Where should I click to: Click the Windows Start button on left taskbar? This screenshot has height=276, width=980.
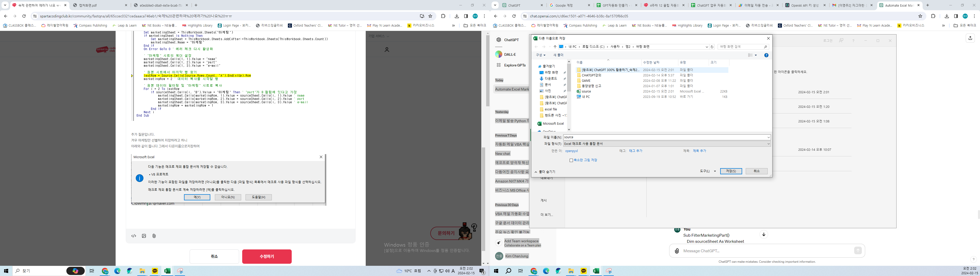(6, 271)
